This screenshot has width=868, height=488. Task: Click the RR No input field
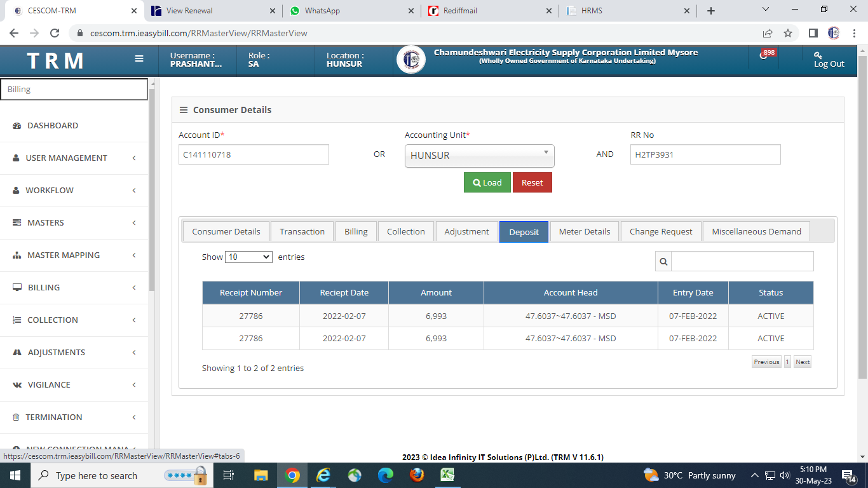pos(705,154)
